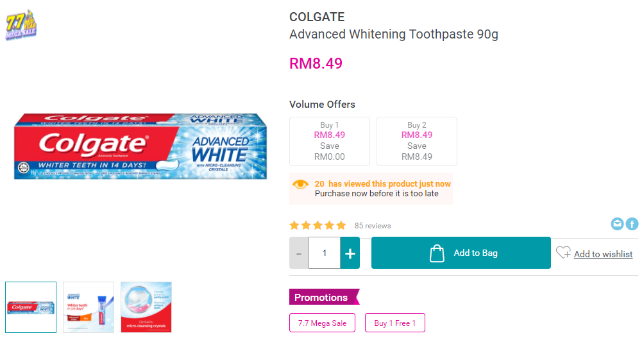Image resolution: width=644 pixels, height=340 pixels.
Task: Open the 85 reviews link
Action: [x=373, y=226]
